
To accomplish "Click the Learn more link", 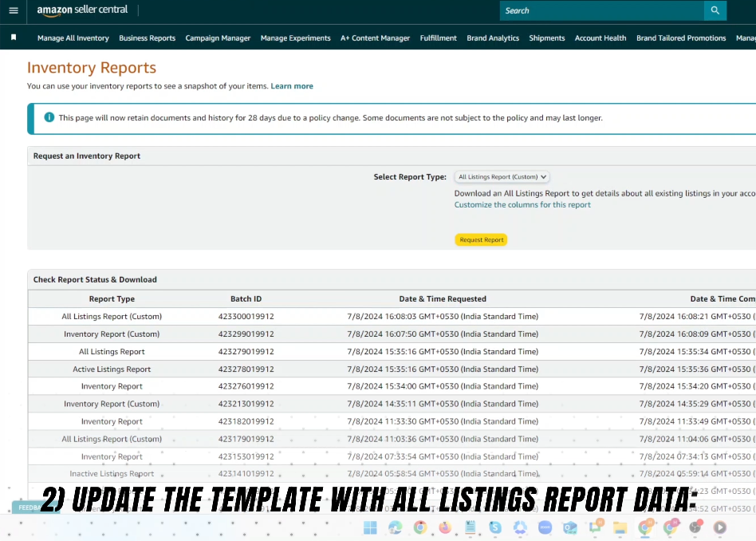I will [292, 86].
